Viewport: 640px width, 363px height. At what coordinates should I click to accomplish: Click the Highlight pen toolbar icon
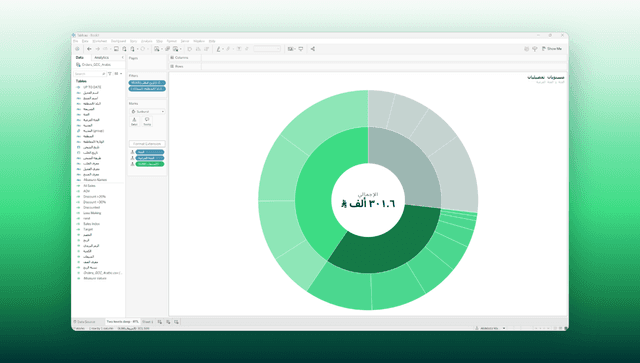219,49
